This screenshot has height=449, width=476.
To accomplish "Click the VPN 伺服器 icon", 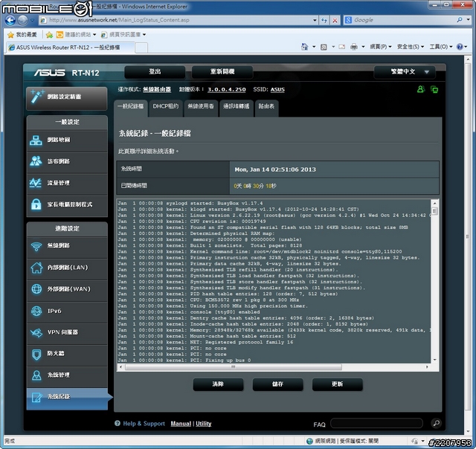I will click(36, 332).
